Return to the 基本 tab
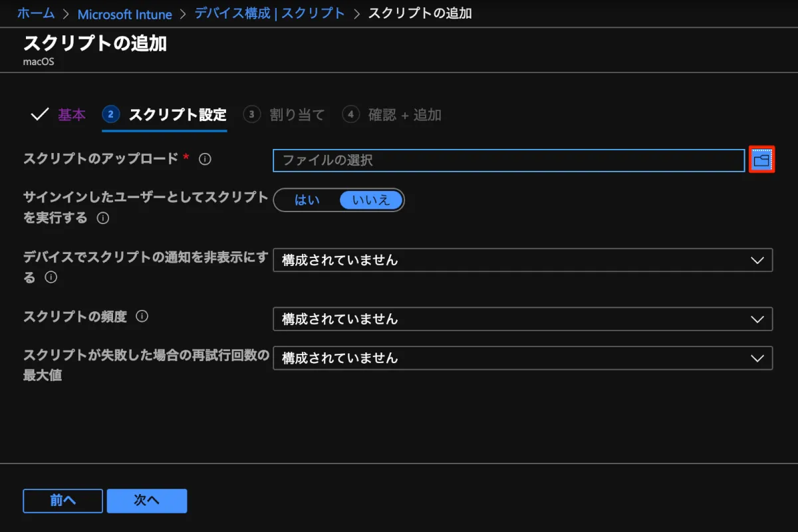Screen dimensions: 798x532 (72, 115)
